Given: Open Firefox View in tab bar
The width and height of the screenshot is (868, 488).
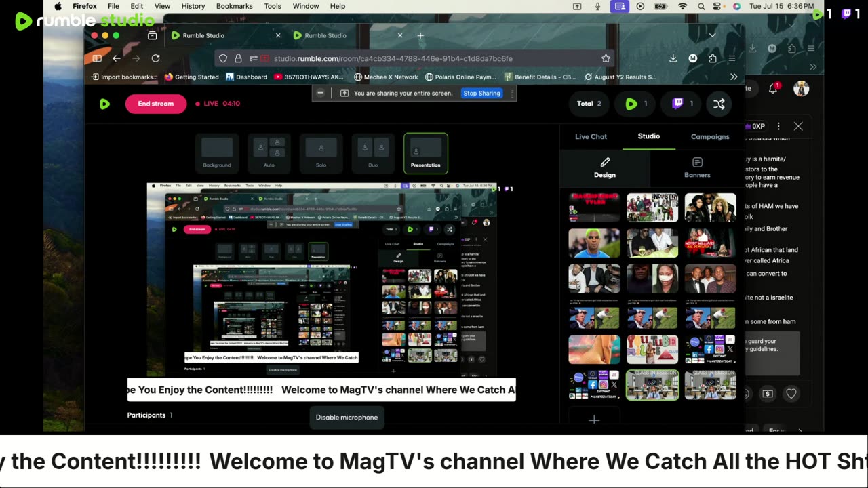Looking at the screenshot, I should click(152, 35).
